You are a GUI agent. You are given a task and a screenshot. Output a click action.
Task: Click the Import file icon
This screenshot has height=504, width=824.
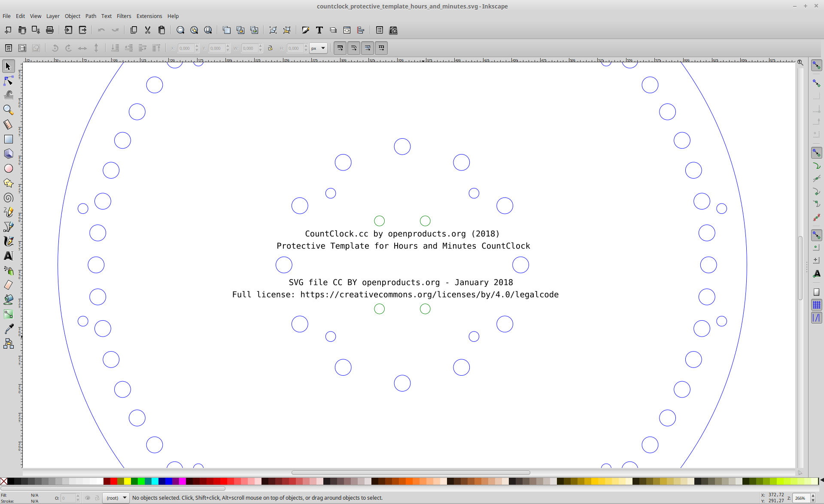point(68,30)
